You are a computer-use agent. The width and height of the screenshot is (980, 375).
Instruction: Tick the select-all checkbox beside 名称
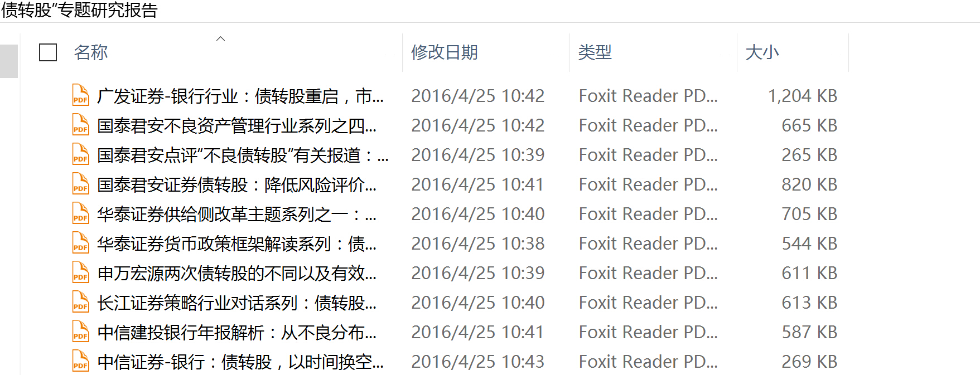(x=48, y=52)
